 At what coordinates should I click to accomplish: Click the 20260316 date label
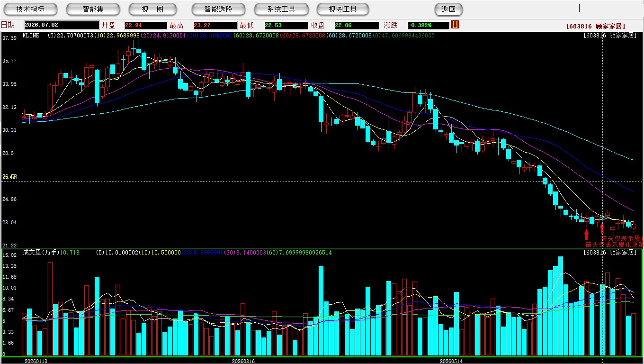[x=243, y=361]
